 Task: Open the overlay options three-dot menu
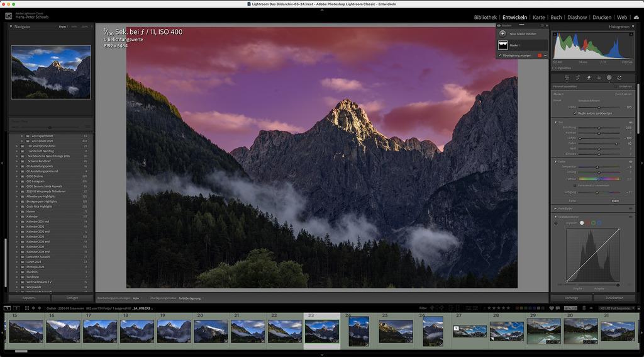pyautogui.click(x=545, y=55)
